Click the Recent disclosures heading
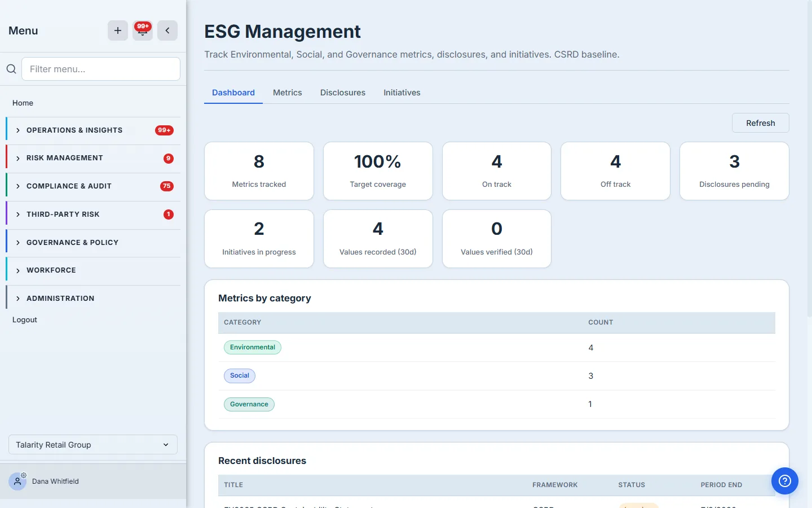 coord(262,461)
